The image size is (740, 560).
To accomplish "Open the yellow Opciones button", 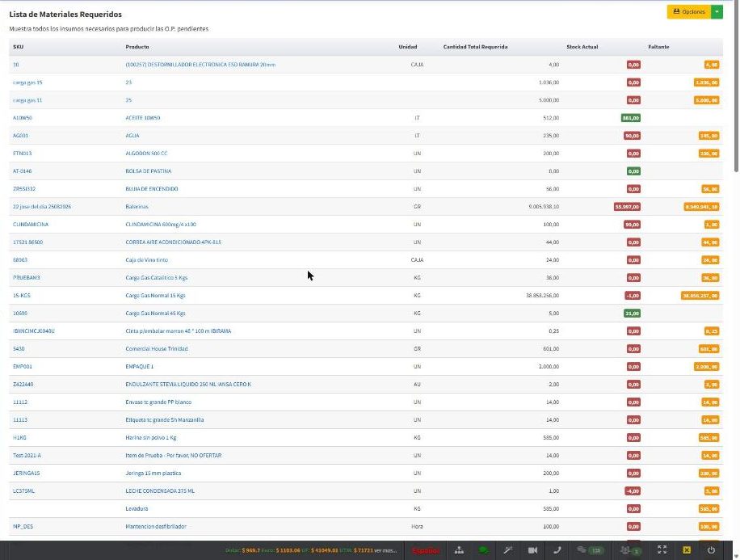I will [x=688, y=12].
